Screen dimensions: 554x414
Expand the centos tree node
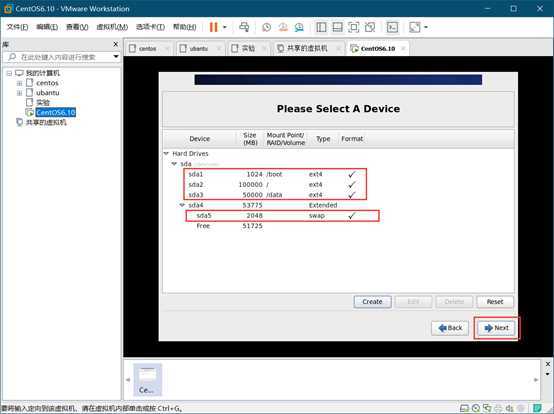pos(19,83)
